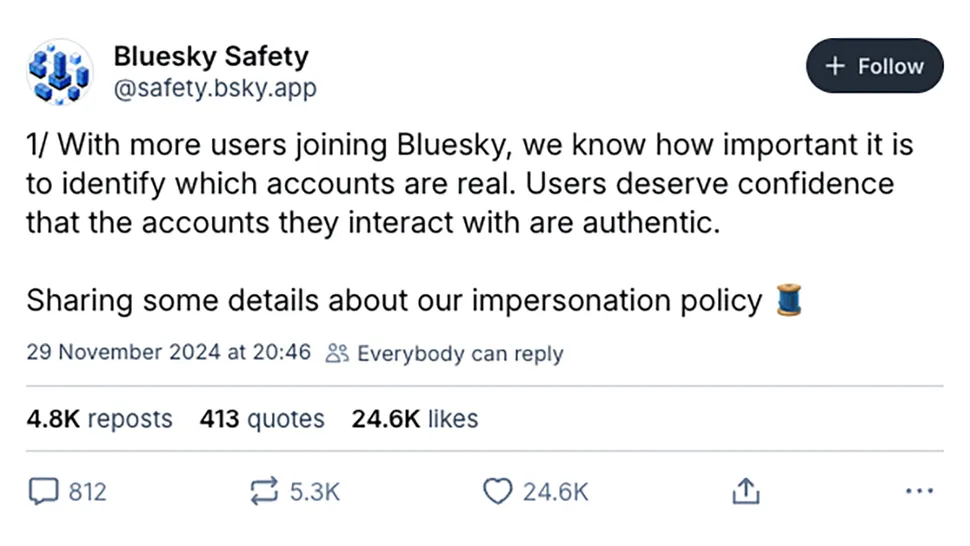Image resolution: width=970 pixels, height=546 pixels.
Task: Click the @safety.bsky.app handle
Action: 214,89
